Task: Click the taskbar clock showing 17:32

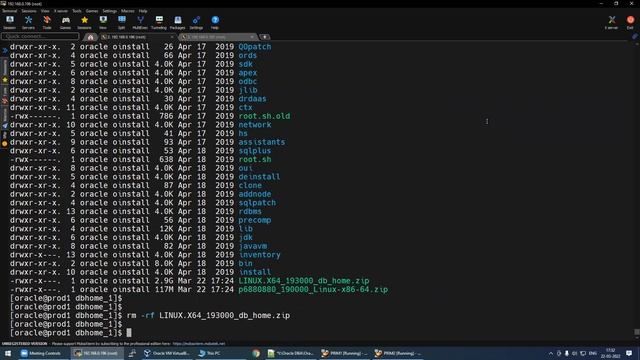Action: [x=610, y=353]
